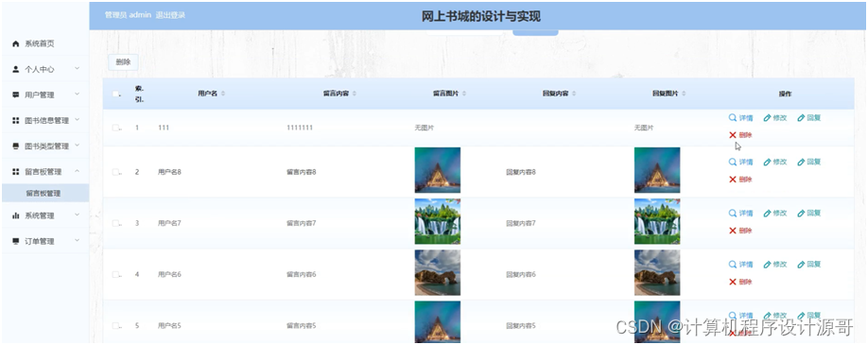
Task: Click the grid icon beside 留言板管理 parent menu
Action: pyautogui.click(x=15, y=172)
